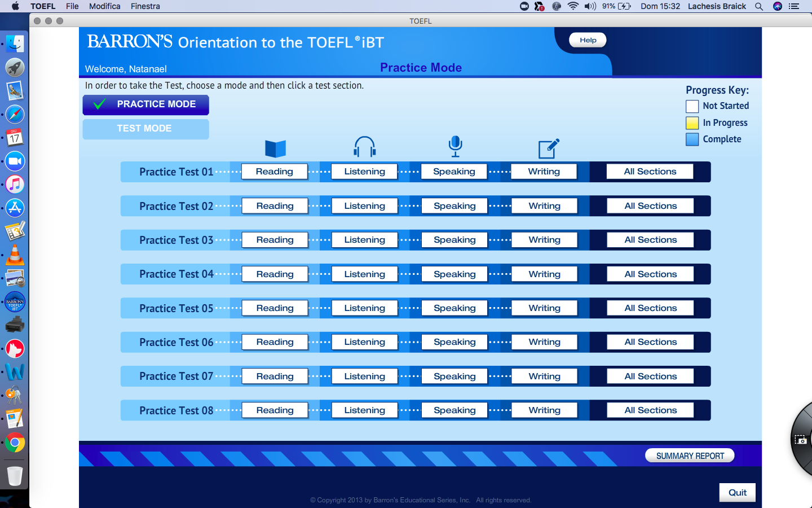Open the Trash in Dock
The width and height of the screenshot is (812, 508).
(x=15, y=476)
